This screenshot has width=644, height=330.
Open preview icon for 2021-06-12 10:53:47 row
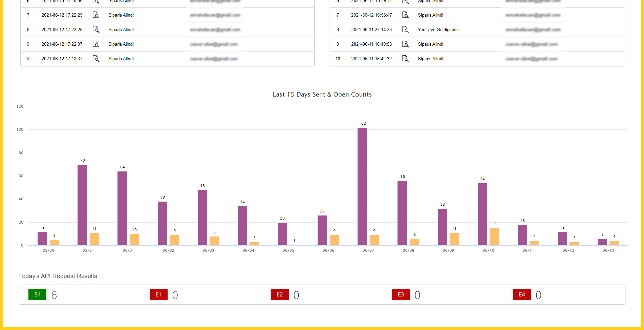(x=405, y=15)
